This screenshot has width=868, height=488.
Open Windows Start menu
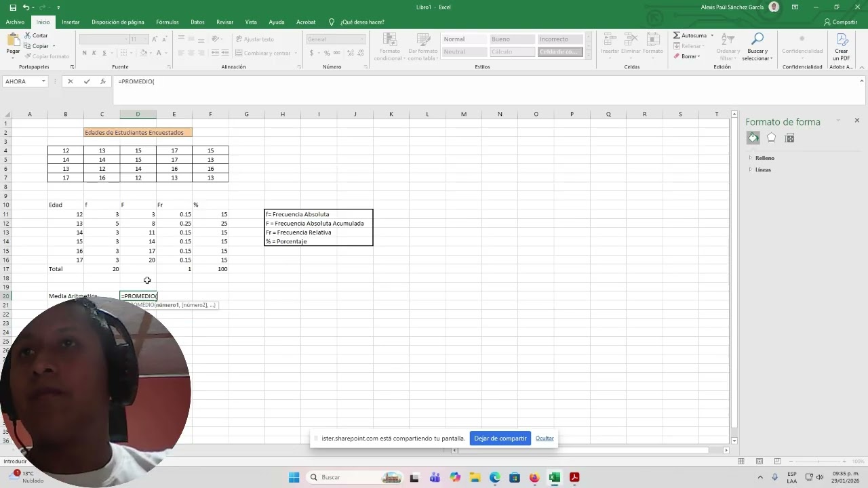[294, 477]
